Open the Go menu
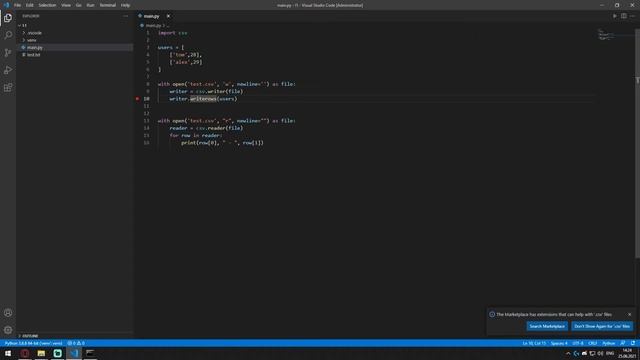640x360 pixels. tap(78, 5)
